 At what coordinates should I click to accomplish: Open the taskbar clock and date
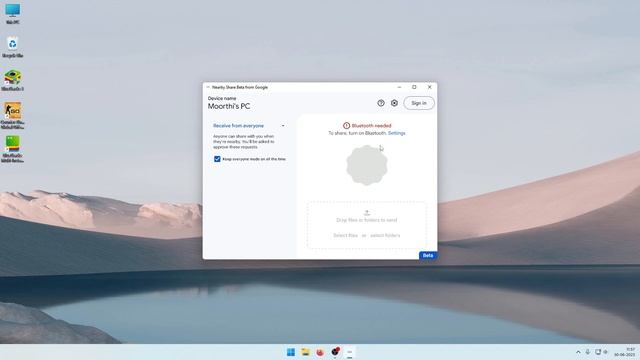point(624,352)
